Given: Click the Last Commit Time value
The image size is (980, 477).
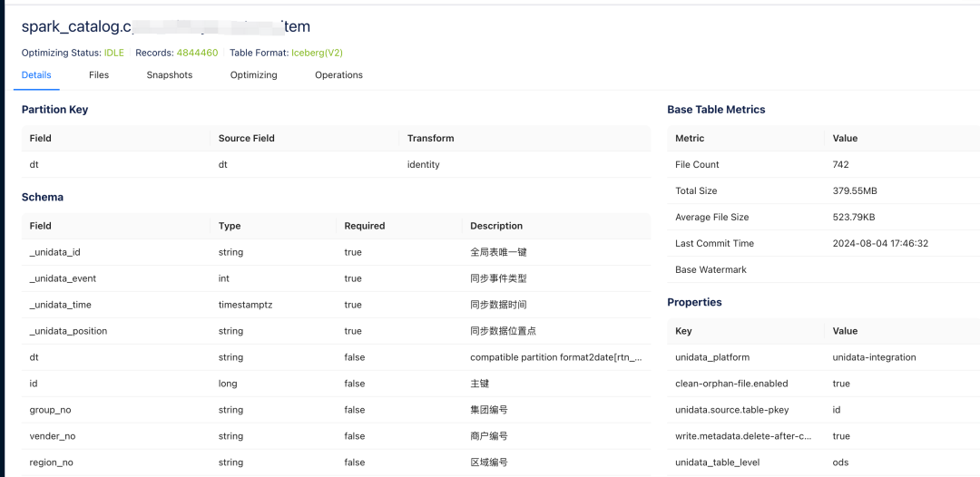Looking at the screenshot, I should tap(880, 243).
